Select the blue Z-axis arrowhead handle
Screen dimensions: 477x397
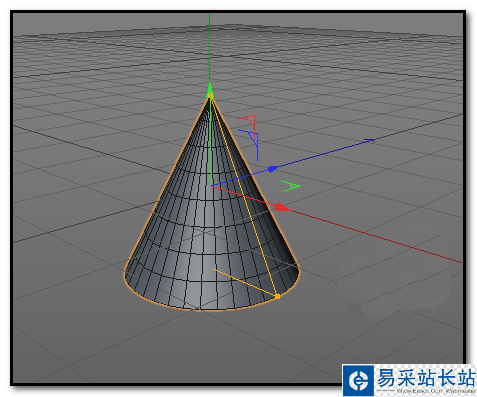(x=273, y=169)
